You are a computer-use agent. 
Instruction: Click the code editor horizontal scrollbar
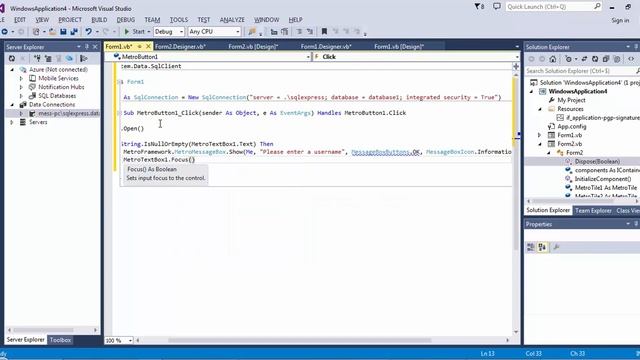(x=300, y=340)
